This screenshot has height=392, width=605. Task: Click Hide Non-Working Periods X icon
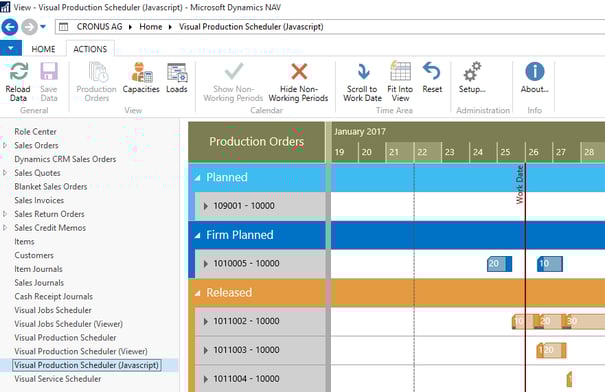coord(299,72)
